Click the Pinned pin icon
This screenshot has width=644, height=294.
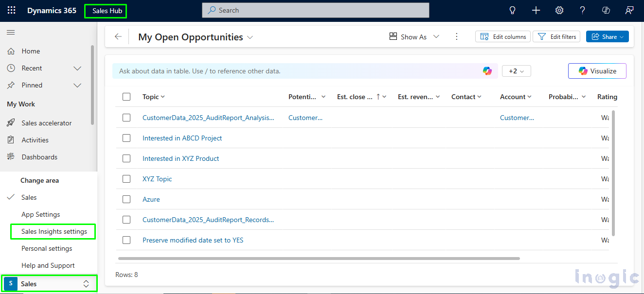coord(11,85)
